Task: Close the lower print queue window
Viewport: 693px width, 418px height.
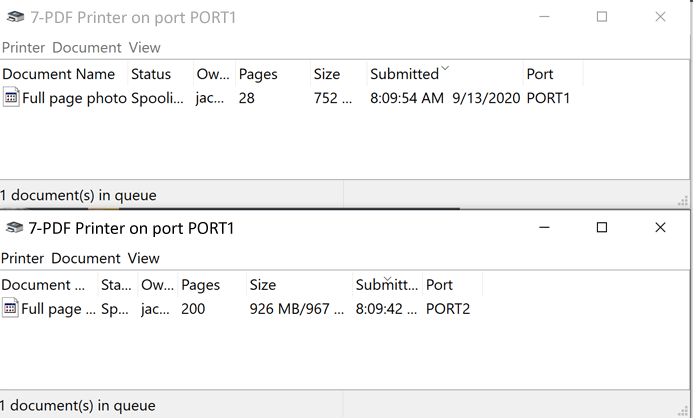Action: [x=660, y=228]
